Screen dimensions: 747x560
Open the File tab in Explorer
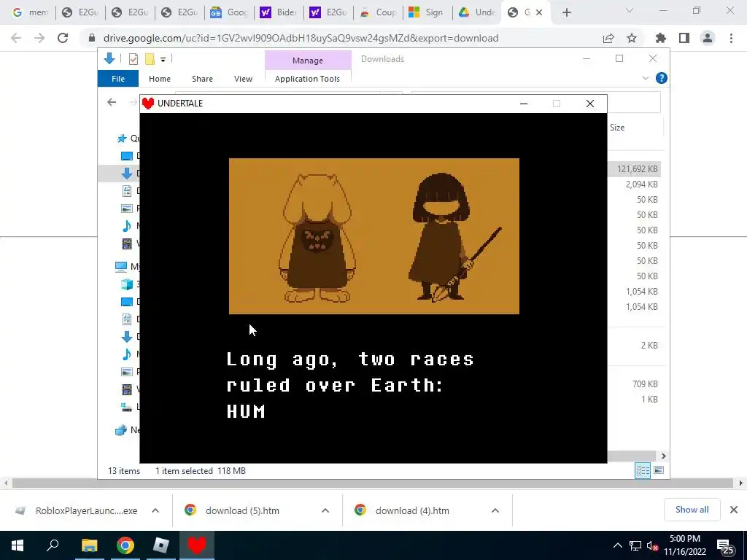pyautogui.click(x=118, y=79)
